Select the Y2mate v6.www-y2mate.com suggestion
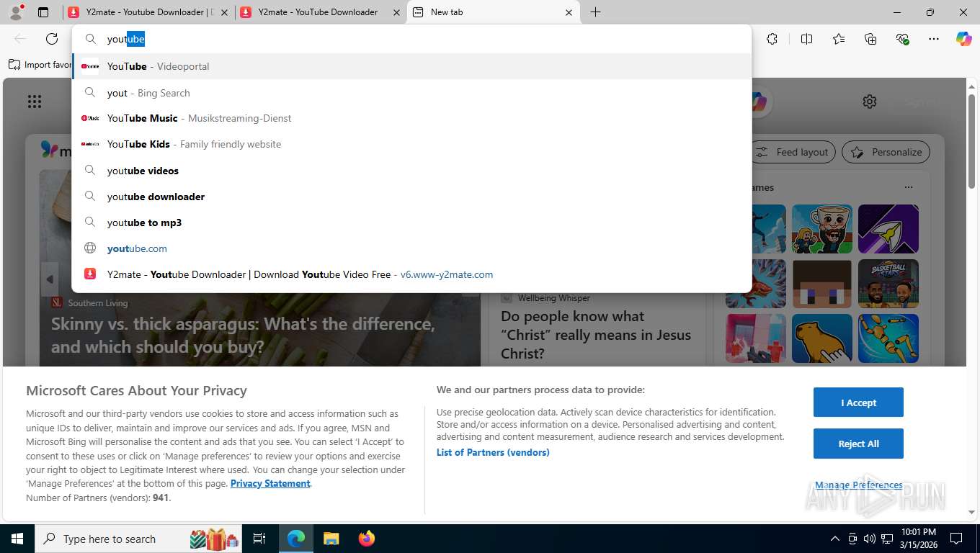980x553 pixels. click(x=411, y=274)
